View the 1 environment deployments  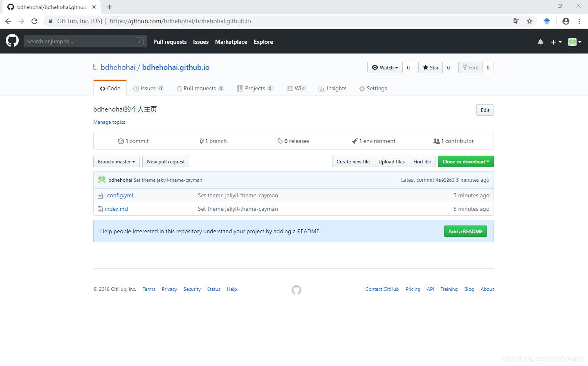373,141
